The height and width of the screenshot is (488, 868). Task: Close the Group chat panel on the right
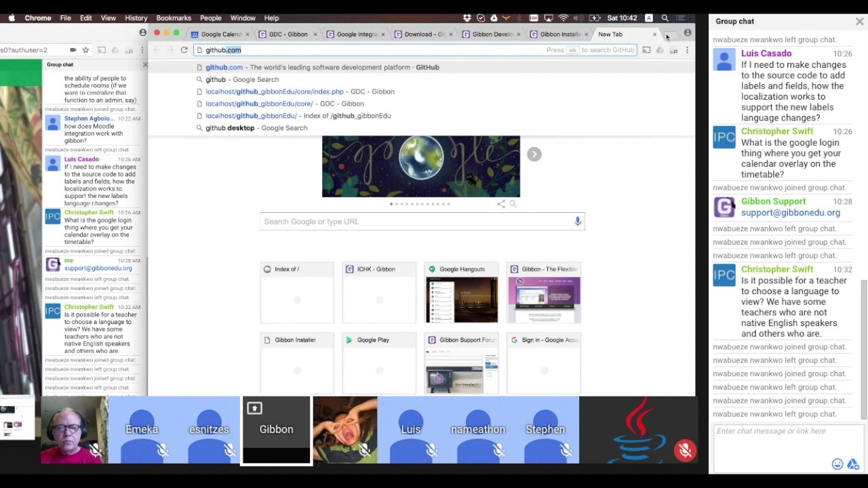click(859, 22)
